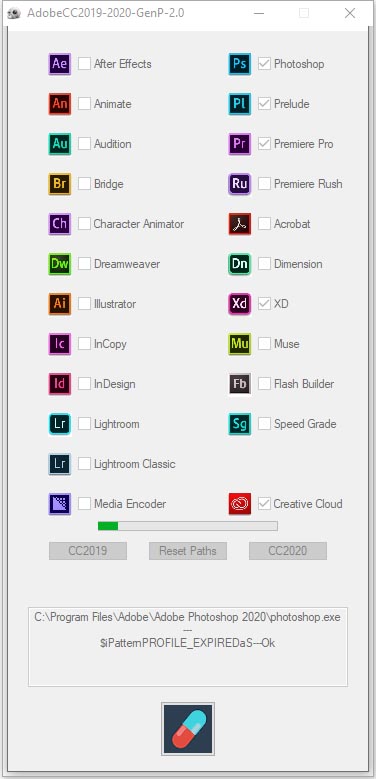Select the Bridge checkbox
This screenshot has width=376, height=779.
point(84,184)
